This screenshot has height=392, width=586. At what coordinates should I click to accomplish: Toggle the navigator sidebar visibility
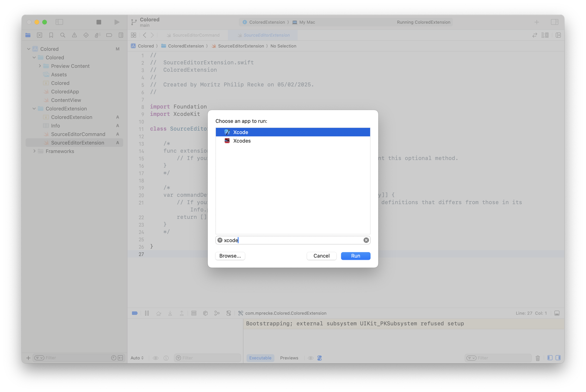click(x=59, y=22)
